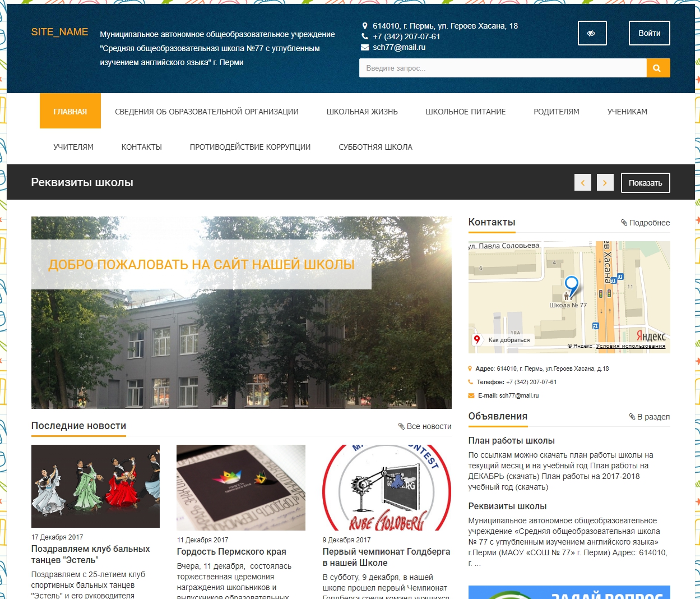Go to next slide with right arrow
Screen dimensions: 700x599
[605, 183]
